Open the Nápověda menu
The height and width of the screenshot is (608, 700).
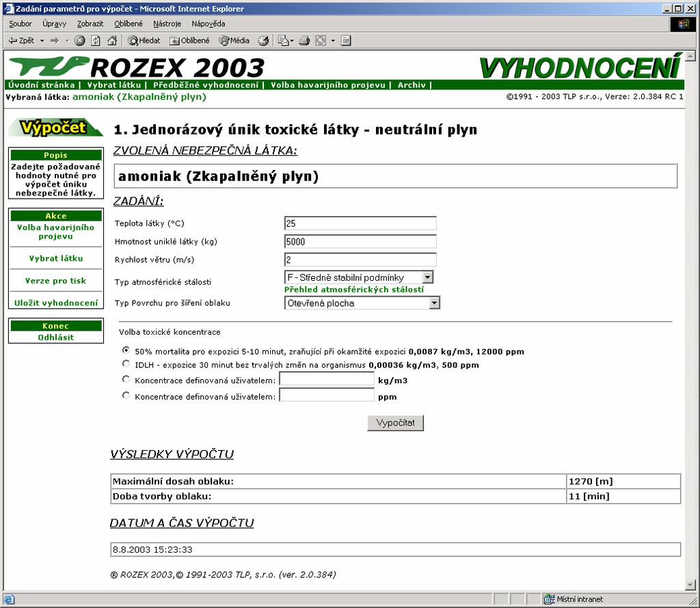(x=208, y=24)
